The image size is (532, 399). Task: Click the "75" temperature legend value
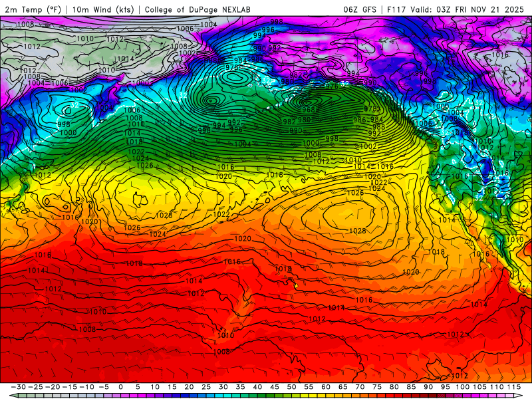(377, 387)
